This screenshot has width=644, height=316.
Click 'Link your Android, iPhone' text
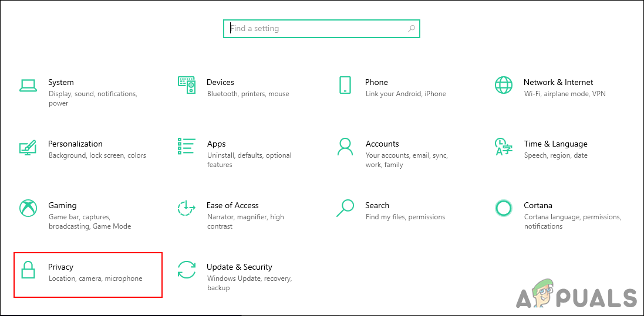[x=406, y=94]
